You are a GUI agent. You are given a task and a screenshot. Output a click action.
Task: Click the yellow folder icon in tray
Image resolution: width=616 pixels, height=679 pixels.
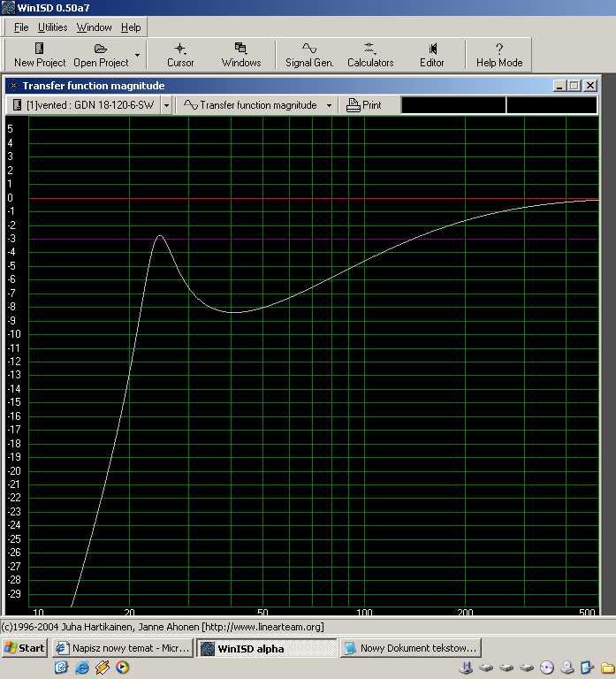[x=609, y=668]
